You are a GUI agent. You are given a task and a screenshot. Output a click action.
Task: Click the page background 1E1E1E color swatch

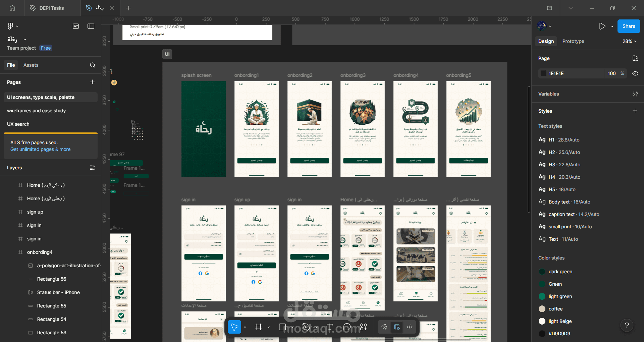click(x=543, y=73)
